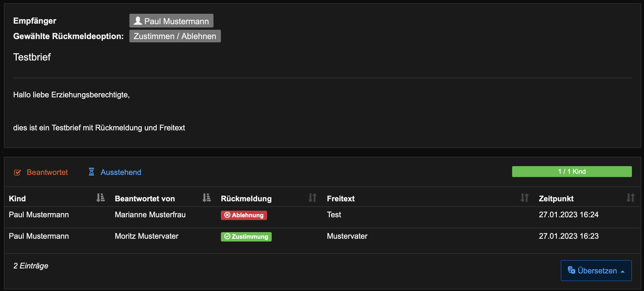Sort the Rückmeldung column via arrows icon

pos(312,198)
